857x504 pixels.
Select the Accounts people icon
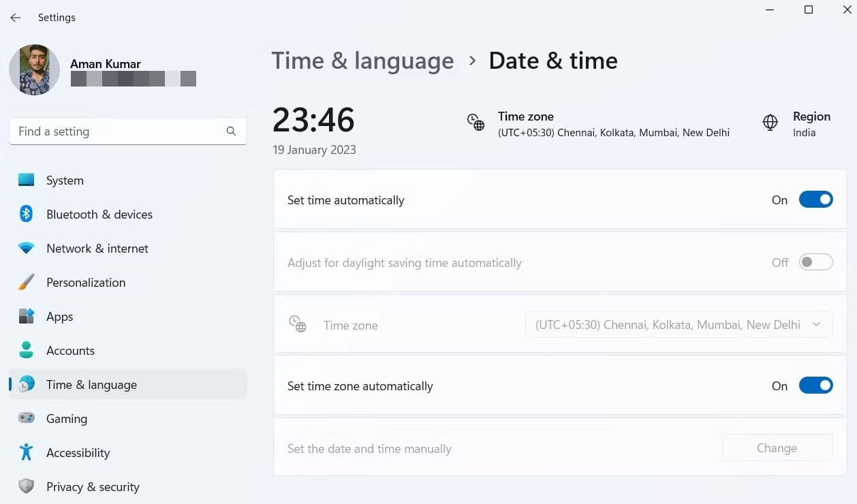click(x=26, y=350)
